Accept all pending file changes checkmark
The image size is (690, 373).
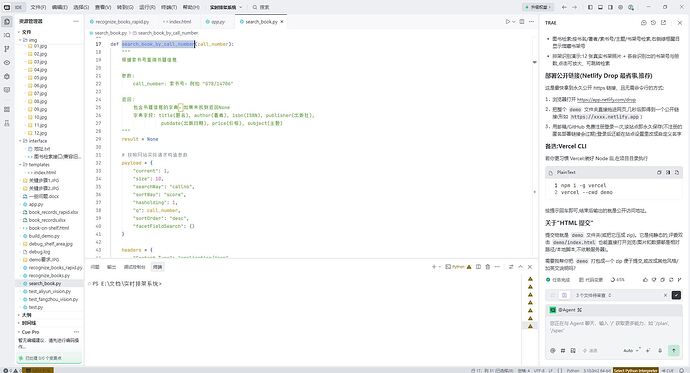pyautogui.click(x=676, y=295)
